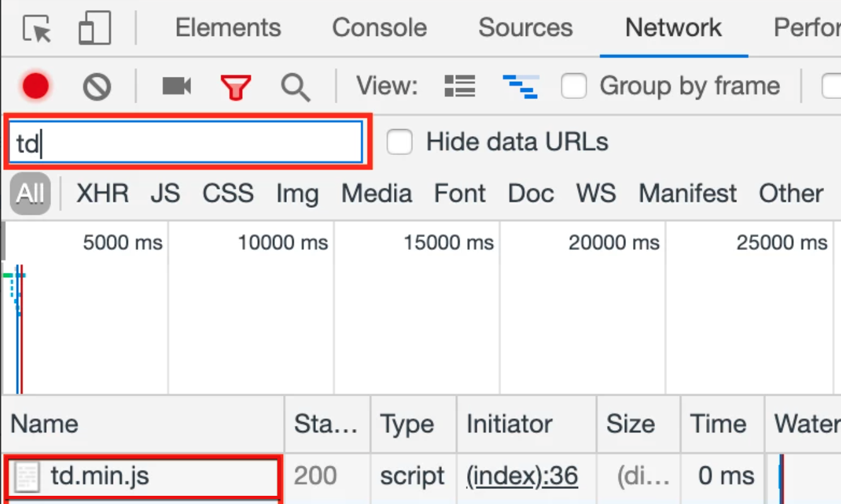Open search with the magnifier icon
This screenshot has height=504, width=841.
[x=295, y=86]
